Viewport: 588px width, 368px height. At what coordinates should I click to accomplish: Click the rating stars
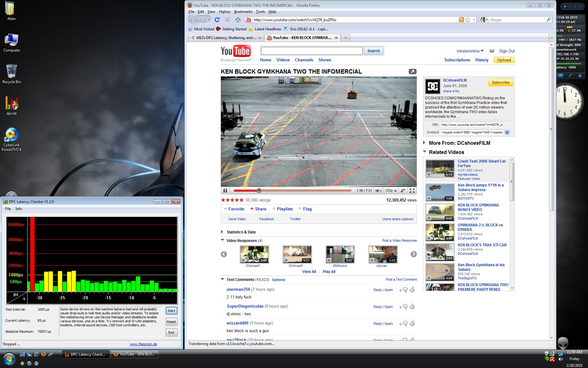click(232, 200)
